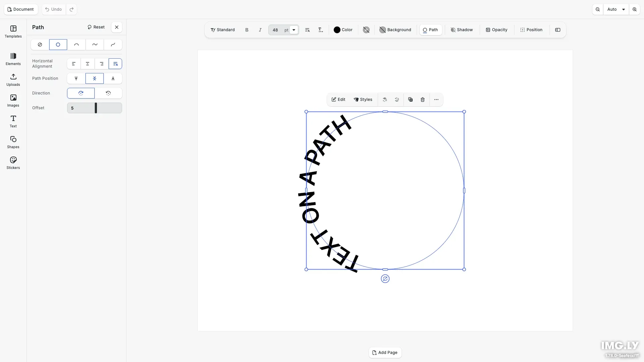Click the rotate handle below selection
Viewport: 644px width, 362px height.
point(385,279)
